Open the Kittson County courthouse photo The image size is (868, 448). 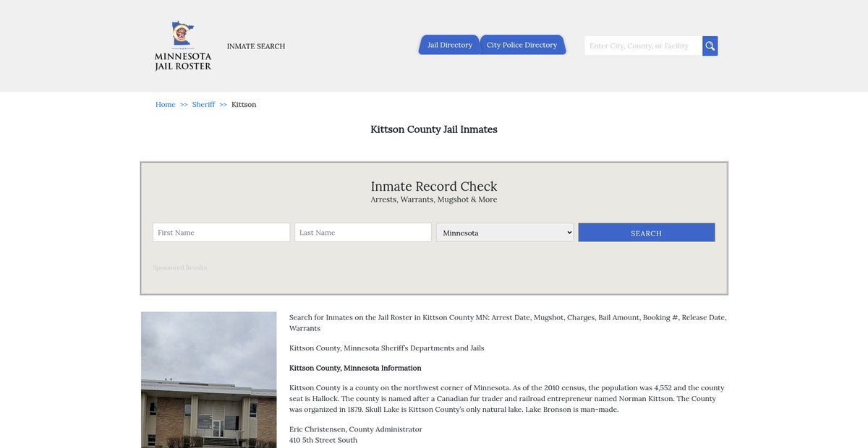(x=208, y=379)
